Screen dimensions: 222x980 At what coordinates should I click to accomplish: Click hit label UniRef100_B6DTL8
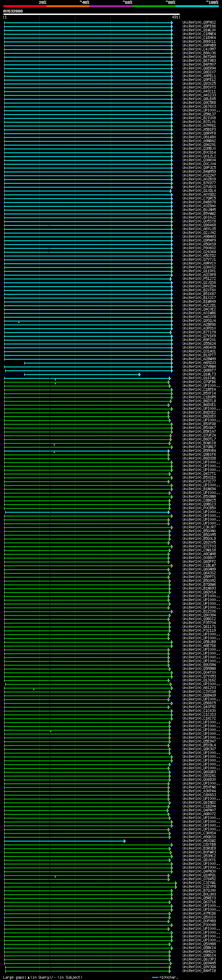199,401
